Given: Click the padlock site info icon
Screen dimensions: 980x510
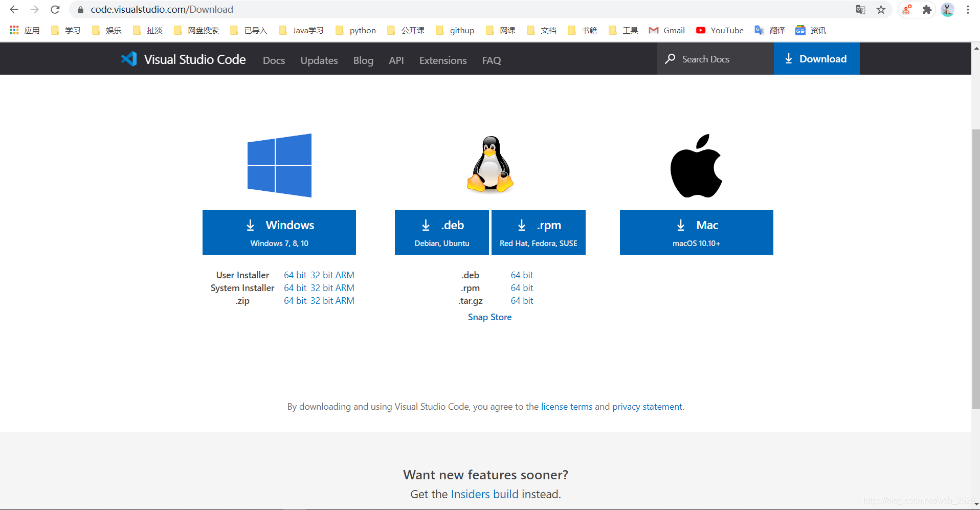Looking at the screenshot, I should coord(80,10).
